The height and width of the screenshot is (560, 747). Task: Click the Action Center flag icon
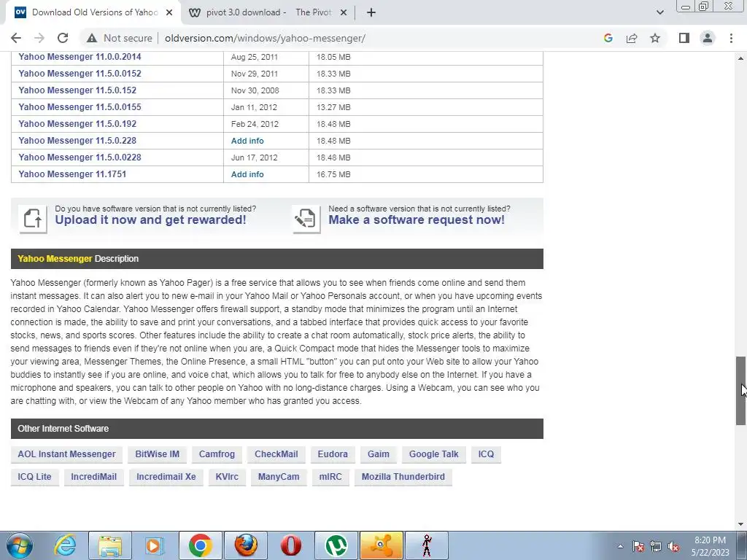[x=638, y=547]
